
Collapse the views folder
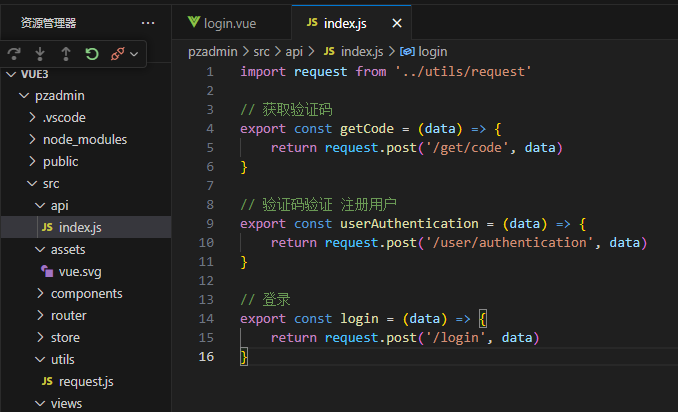coord(40,404)
